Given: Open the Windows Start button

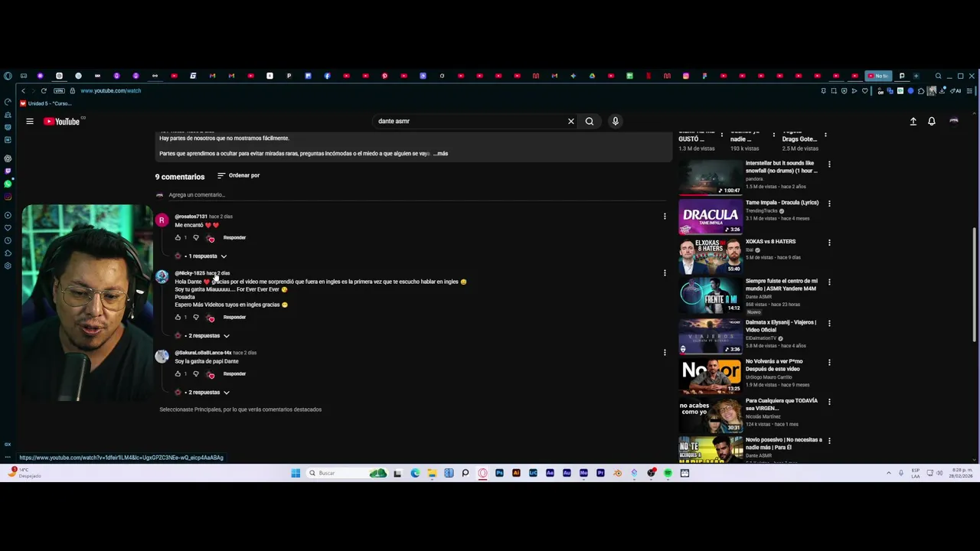Looking at the screenshot, I should [x=296, y=473].
